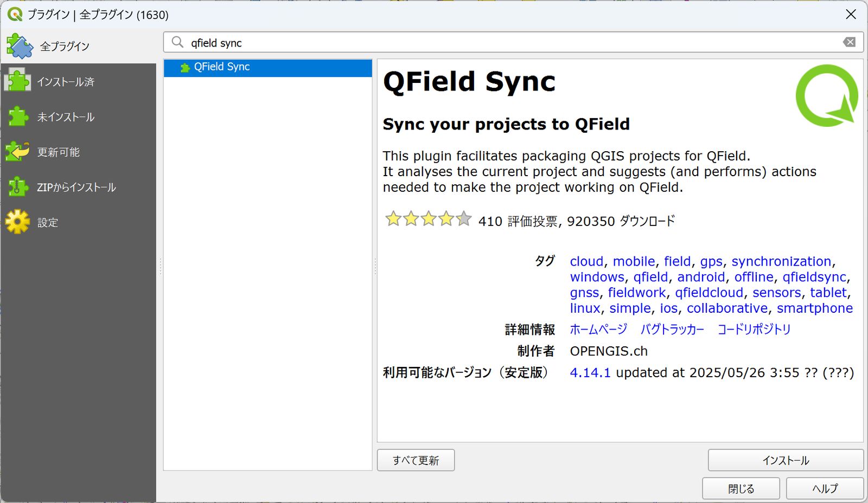Open the 'smartphone' tag link
Image resolution: width=868 pixels, height=503 pixels.
pos(815,308)
